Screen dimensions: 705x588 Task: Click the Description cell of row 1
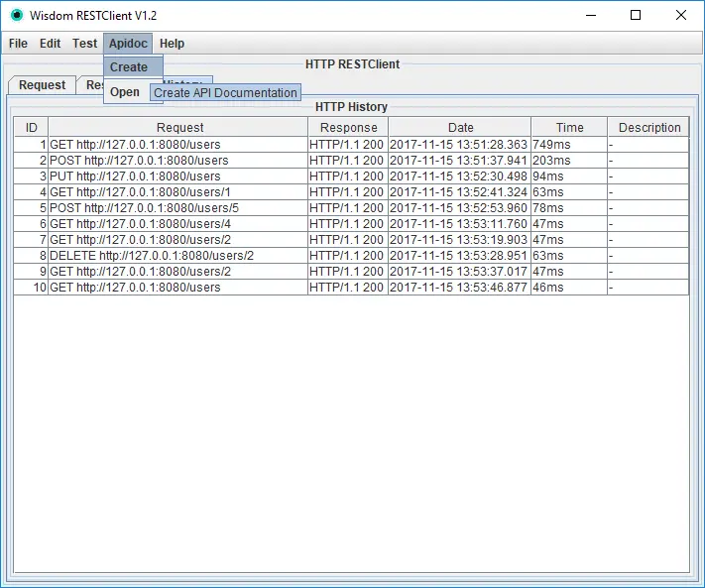(x=648, y=145)
